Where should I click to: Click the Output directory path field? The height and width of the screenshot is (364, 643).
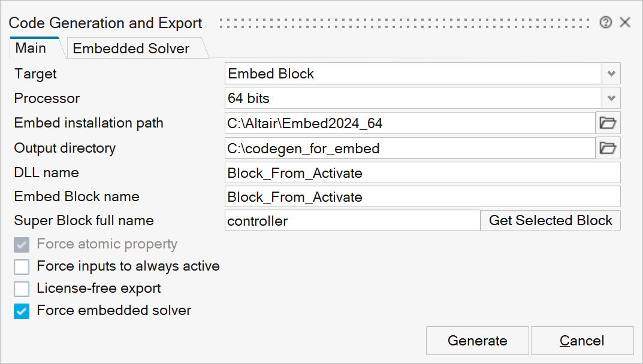[x=410, y=148]
